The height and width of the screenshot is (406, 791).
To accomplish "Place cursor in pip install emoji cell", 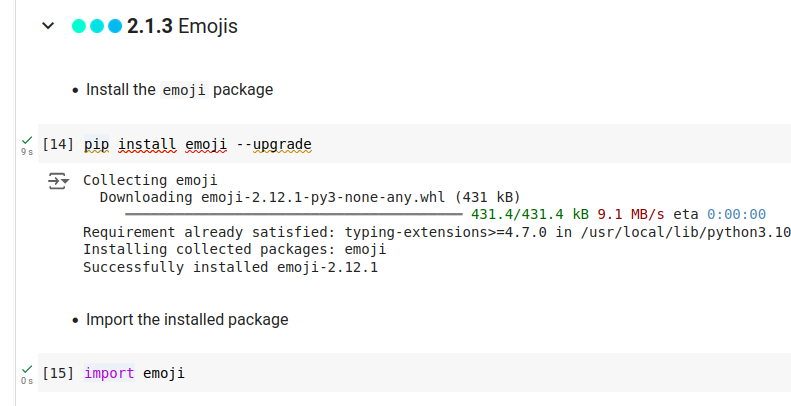I will (x=500, y=145).
